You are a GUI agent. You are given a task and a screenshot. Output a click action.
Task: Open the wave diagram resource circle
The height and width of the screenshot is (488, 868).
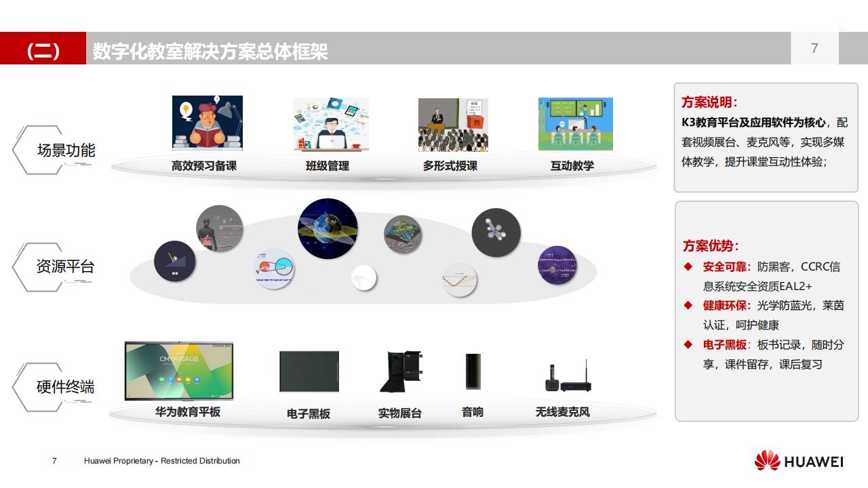tap(458, 278)
